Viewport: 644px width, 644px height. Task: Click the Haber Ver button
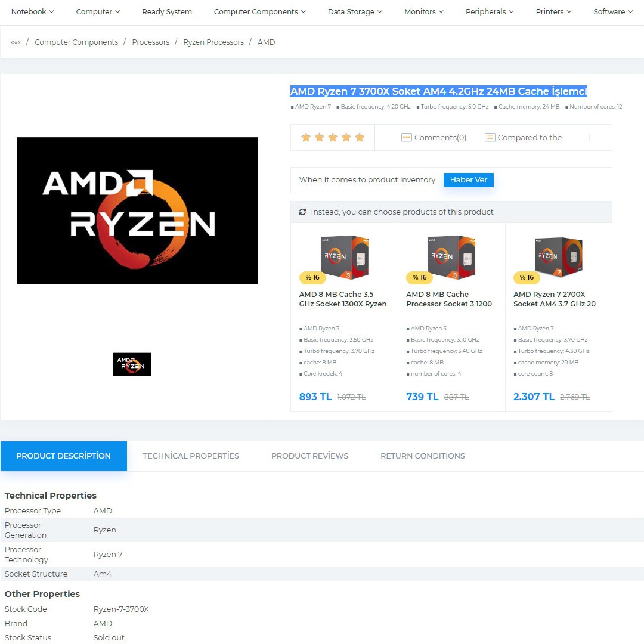(x=469, y=180)
